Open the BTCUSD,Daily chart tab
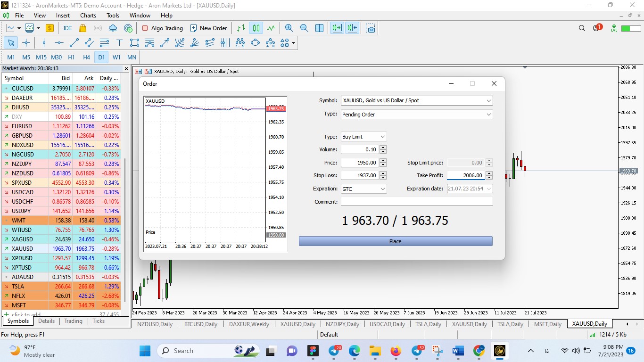The width and height of the screenshot is (644, 362). coord(200,324)
